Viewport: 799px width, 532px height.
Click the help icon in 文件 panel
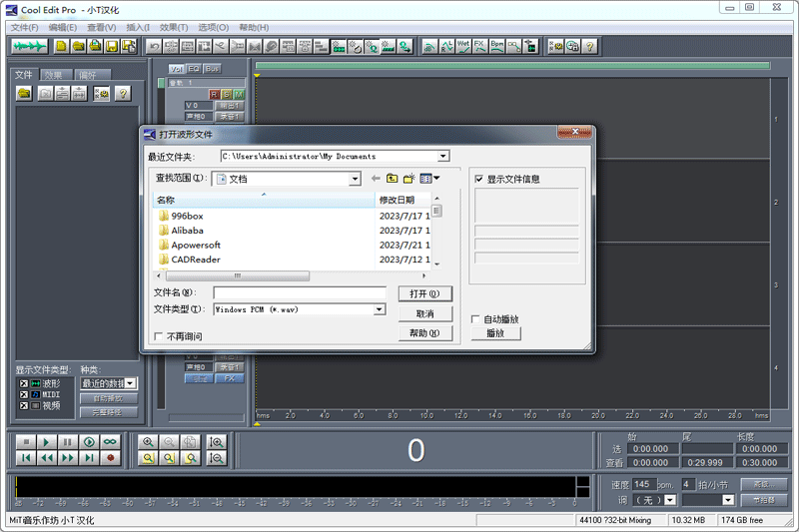pyautogui.click(x=123, y=93)
